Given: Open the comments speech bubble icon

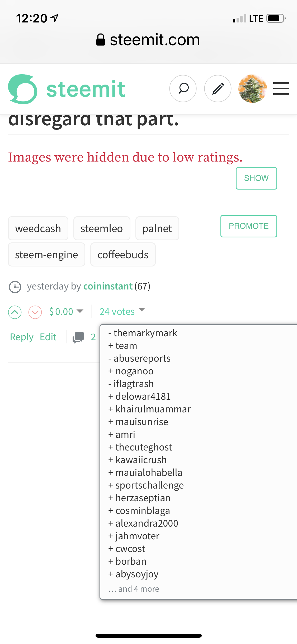Looking at the screenshot, I should [x=78, y=337].
